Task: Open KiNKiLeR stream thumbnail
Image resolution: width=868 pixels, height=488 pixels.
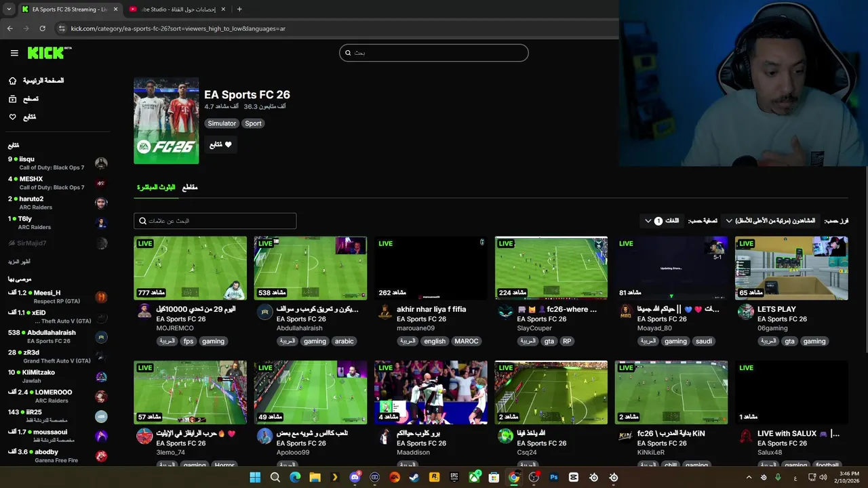Action: (671, 392)
